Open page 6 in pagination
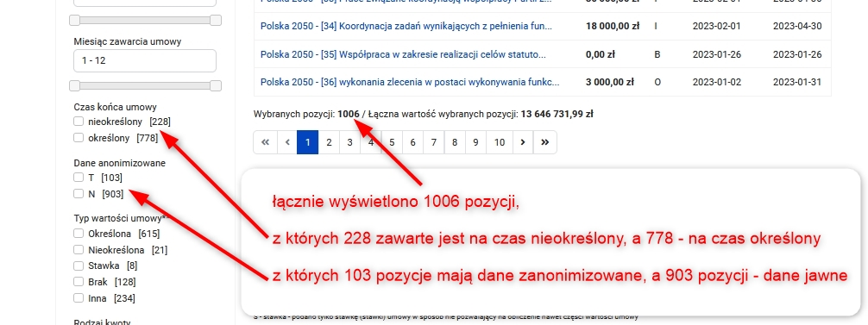Viewport: 868px width, 325px height. click(x=413, y=142)
